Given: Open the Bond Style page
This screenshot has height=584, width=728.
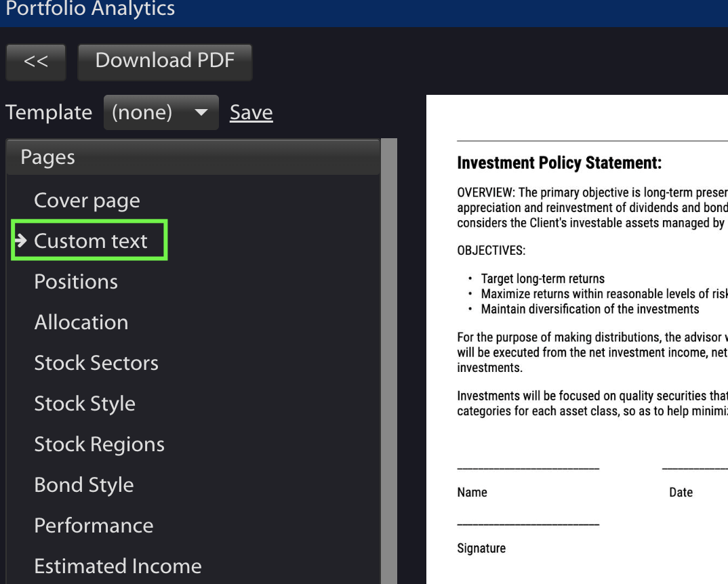Looking at the screenshot, I should coord(83,484).
